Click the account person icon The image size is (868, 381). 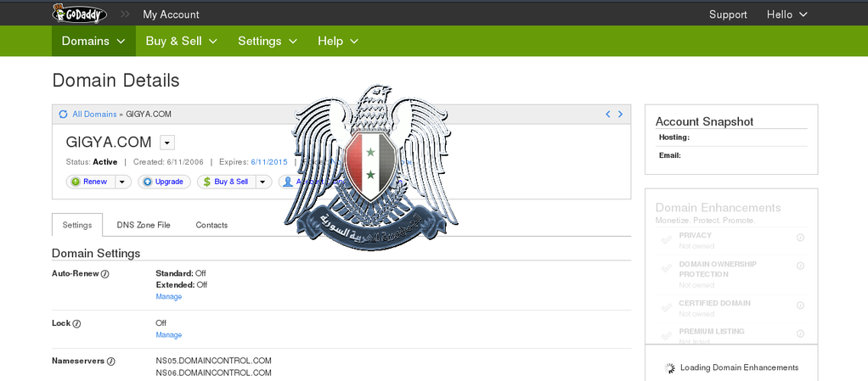pos(288,182)
